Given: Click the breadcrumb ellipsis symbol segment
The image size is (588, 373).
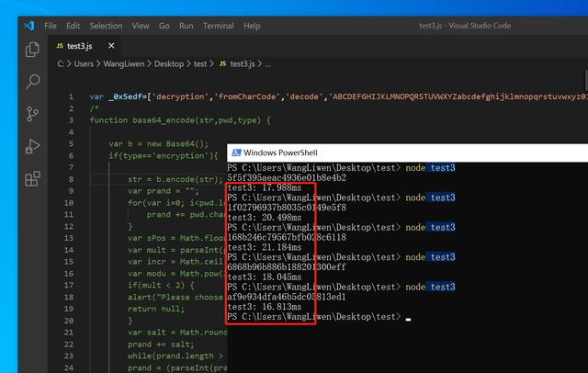Looking at the screenshot, I should click(267, 64).
